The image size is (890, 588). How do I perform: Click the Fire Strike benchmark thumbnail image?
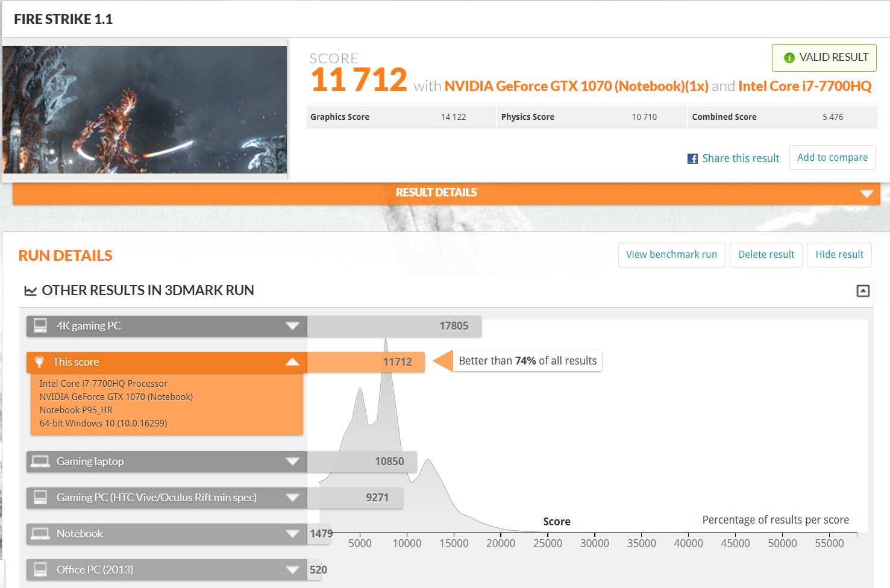[x=145, y=110]
